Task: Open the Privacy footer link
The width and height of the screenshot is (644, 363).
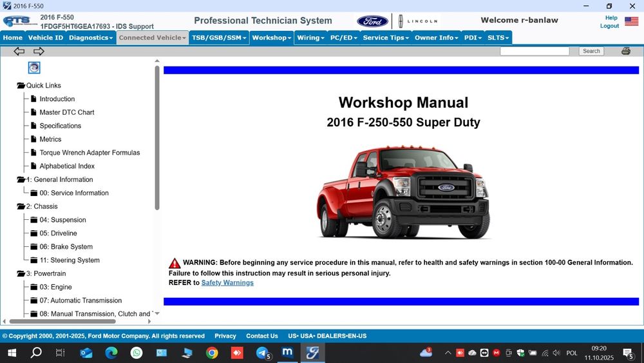Action: pyautogui.click(x=225, y=336)
